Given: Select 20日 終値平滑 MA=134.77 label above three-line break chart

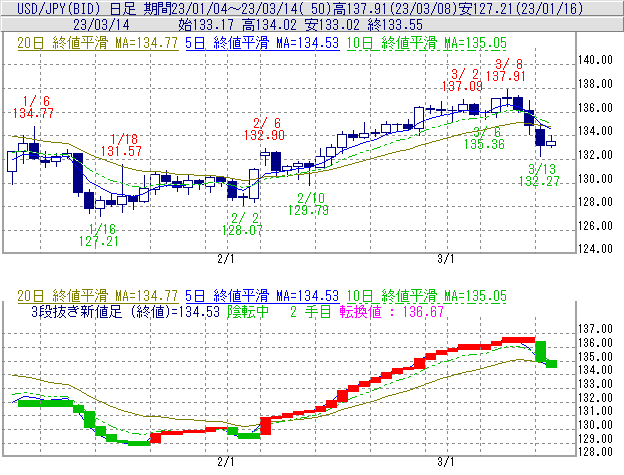Looking at the screenshot, I should 98,296.
